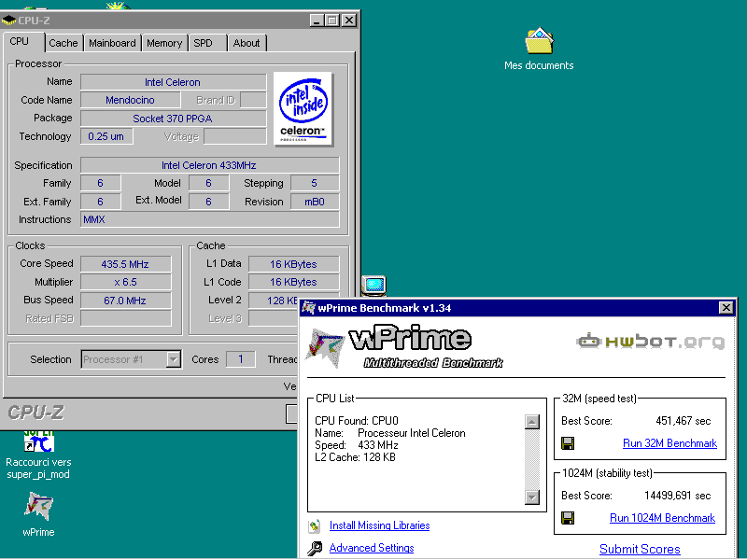This screenshot has width=747, height=560.
Task: Switch to the Cache tab in CPU-Z
Action: point(63,43)
